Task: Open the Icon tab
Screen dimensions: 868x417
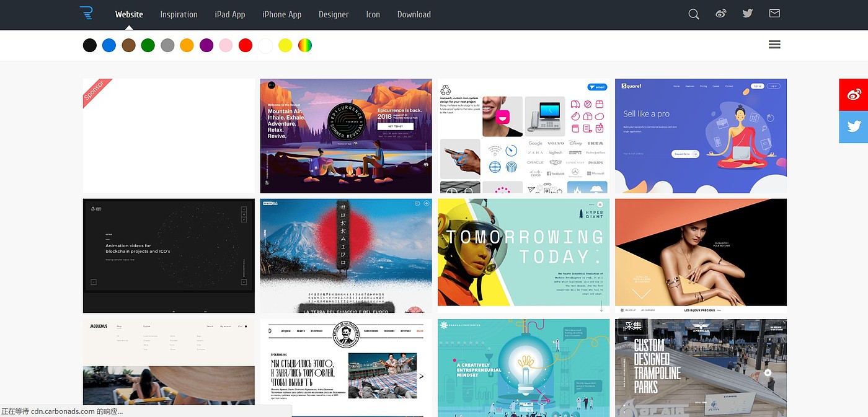Action: point(373,14)
